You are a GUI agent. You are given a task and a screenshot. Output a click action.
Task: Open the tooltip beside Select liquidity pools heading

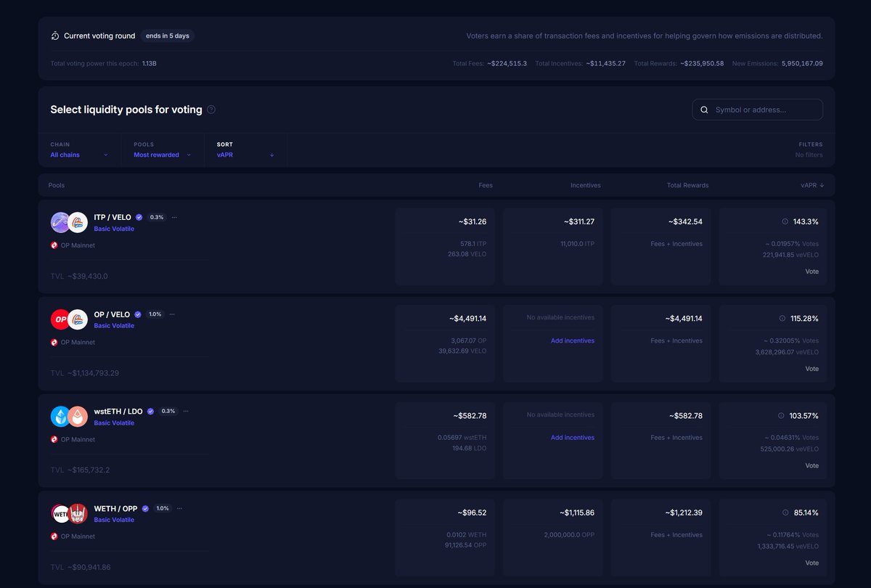coord(211,109)
